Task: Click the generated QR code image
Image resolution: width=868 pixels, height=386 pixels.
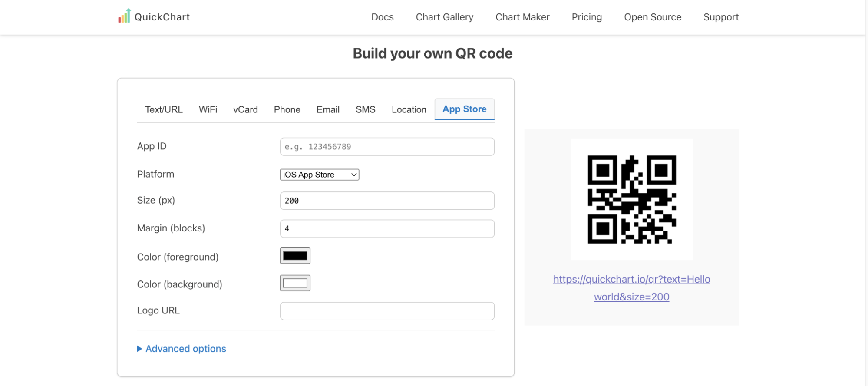Action: [631, 199]
